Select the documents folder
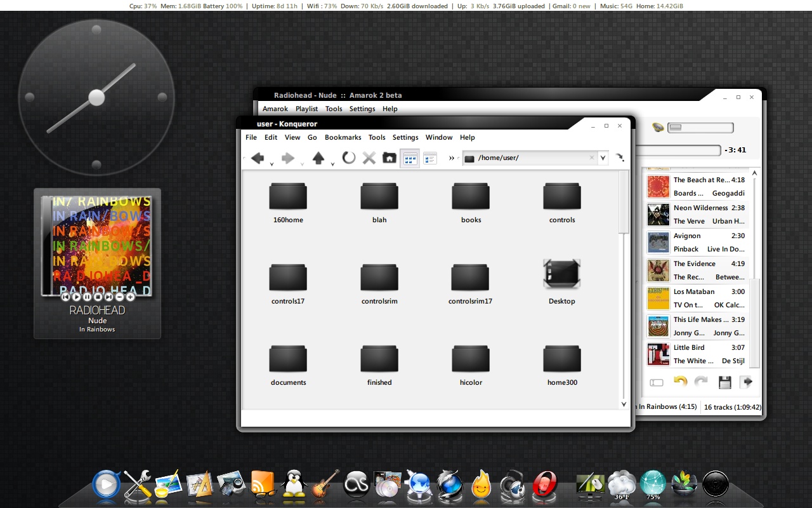This screenshot has width=812, height=508. [x=288, y=365]
